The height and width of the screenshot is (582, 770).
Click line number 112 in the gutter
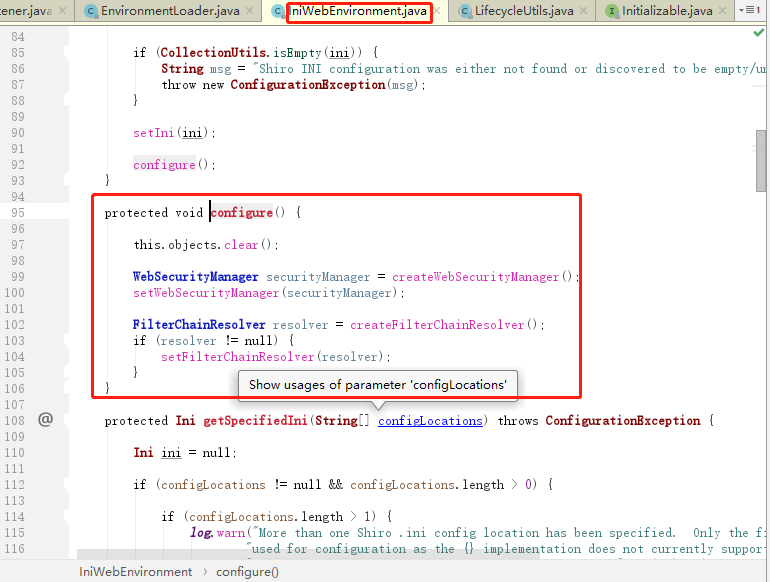coord(15,484)
